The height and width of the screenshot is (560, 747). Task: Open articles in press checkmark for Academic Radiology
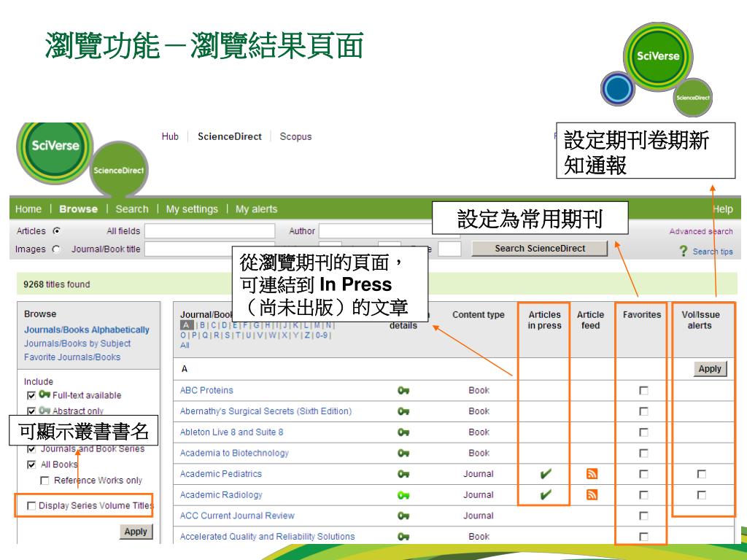[546, 494]
